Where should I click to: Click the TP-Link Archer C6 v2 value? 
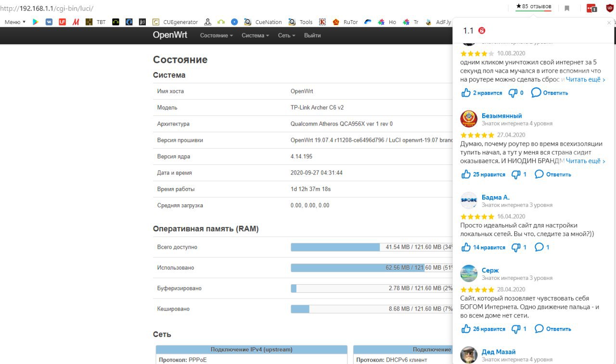tap(317, 108)
